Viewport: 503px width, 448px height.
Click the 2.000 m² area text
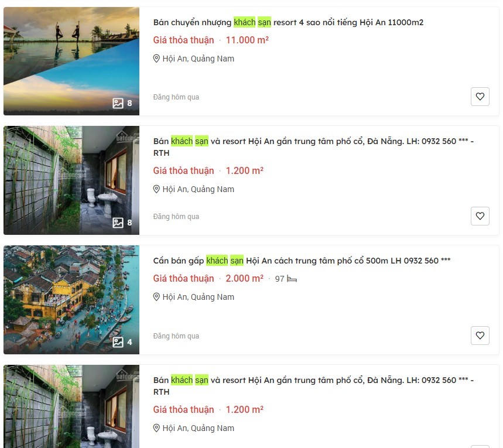point(244,278)
